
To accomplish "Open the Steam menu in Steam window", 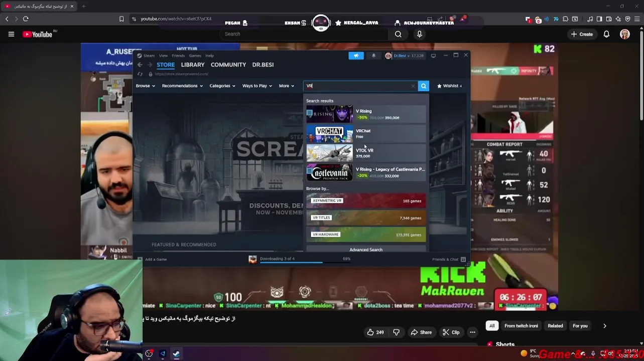I will click(x=150, y=56).
